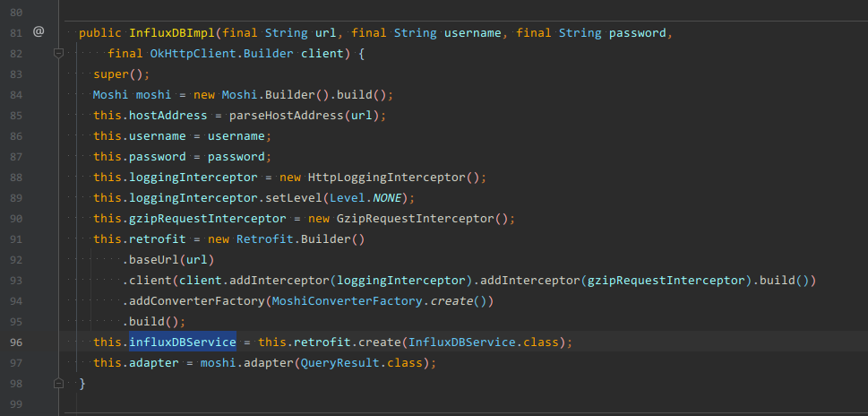Click the Moshi type at the start of line 84
This screenshot has height=416, width=868.
[x=111, y=95]
